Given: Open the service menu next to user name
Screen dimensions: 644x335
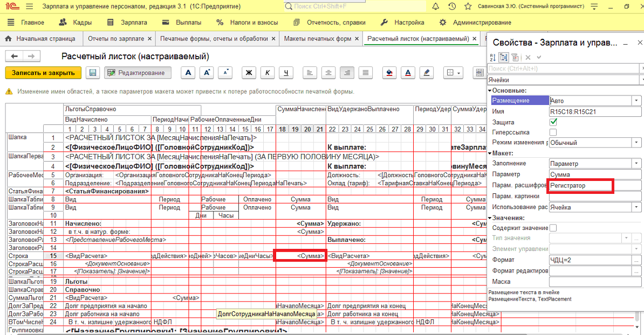Looking at the screenshot, I should (x=594, y=6).
